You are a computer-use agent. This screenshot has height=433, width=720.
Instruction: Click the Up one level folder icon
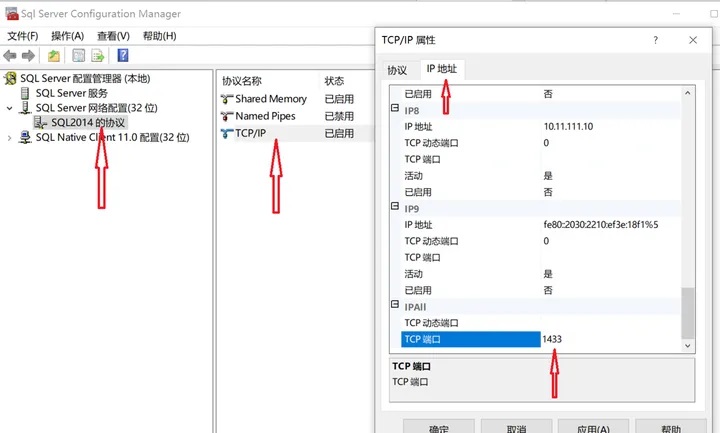(54, 56)
